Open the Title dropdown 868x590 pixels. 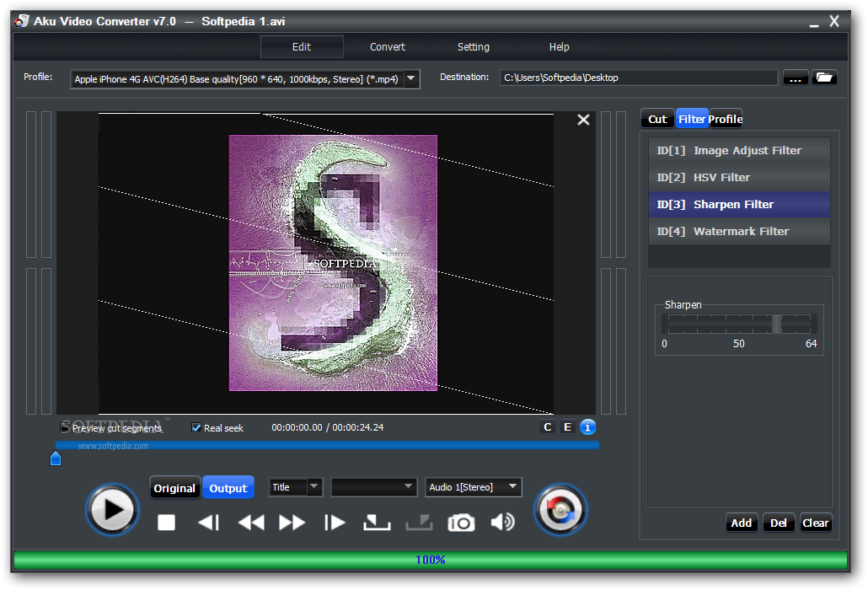click(x=295, y=487)
